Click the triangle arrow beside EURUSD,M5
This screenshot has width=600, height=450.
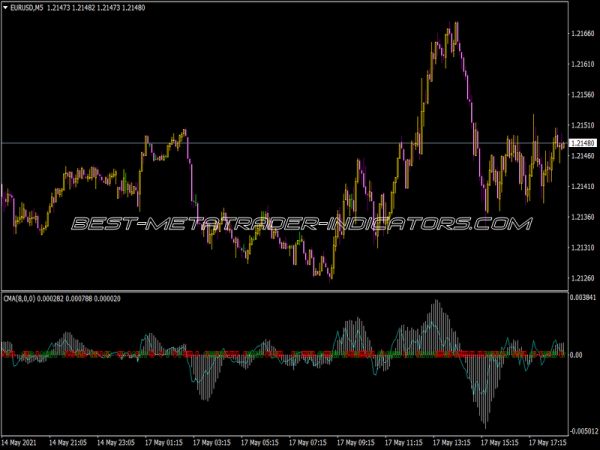pyautogui.click(x=7, y=8)
